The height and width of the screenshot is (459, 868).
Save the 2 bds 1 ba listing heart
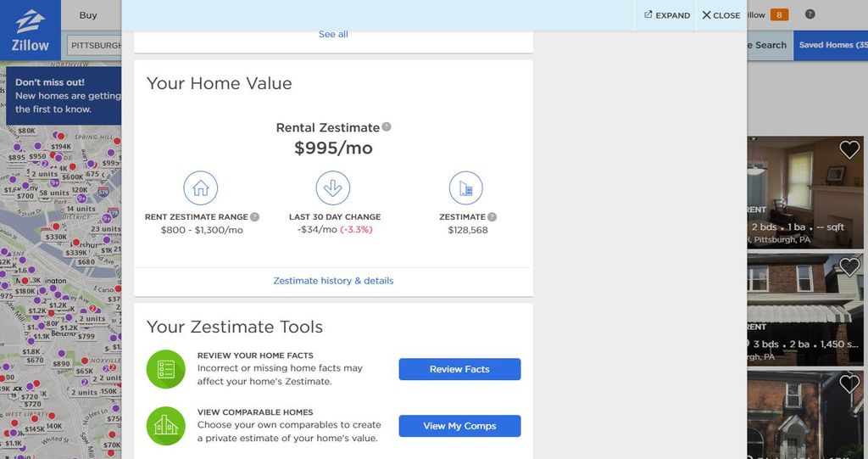click(849, 149)
